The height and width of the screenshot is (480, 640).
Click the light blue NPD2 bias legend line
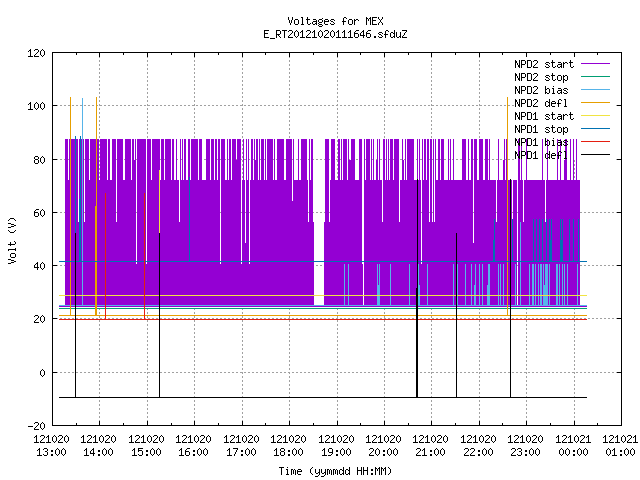coord(595,89)
